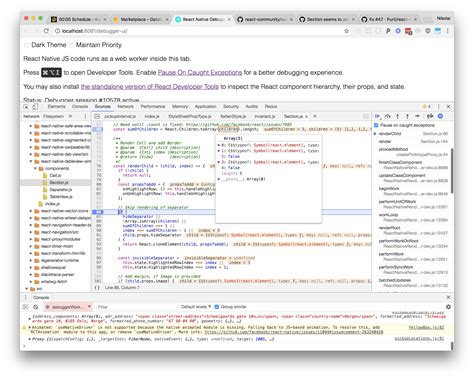Step over the next function call

click(387, 116)
